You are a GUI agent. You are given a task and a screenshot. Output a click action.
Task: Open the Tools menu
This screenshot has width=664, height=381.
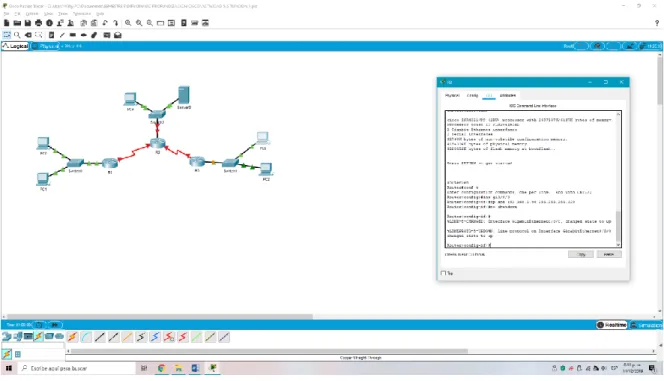coord(63,14)
